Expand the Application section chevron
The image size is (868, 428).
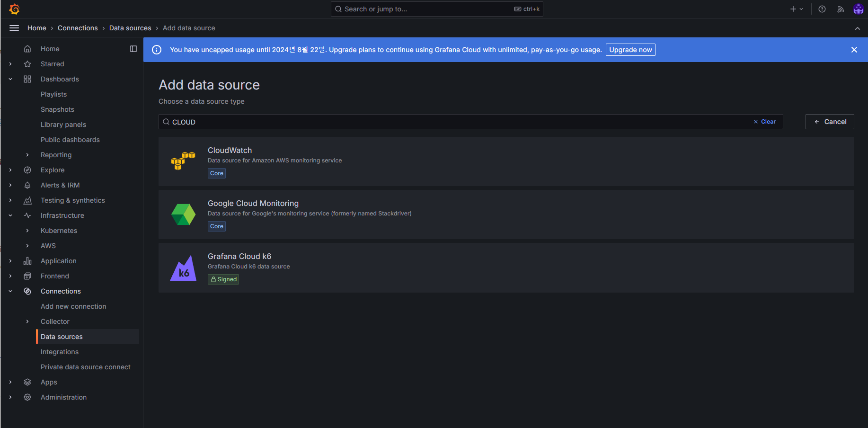[10, 261]
